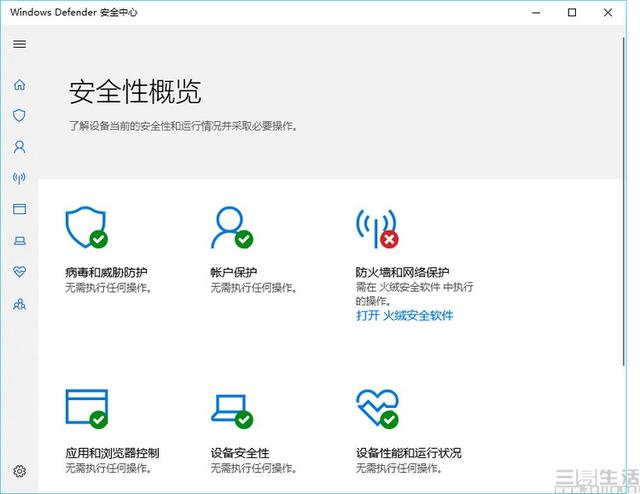Viewport: 640px width, 494px height.
Task: Minimize the Windows Defender window
Action: tap(536, 13)
